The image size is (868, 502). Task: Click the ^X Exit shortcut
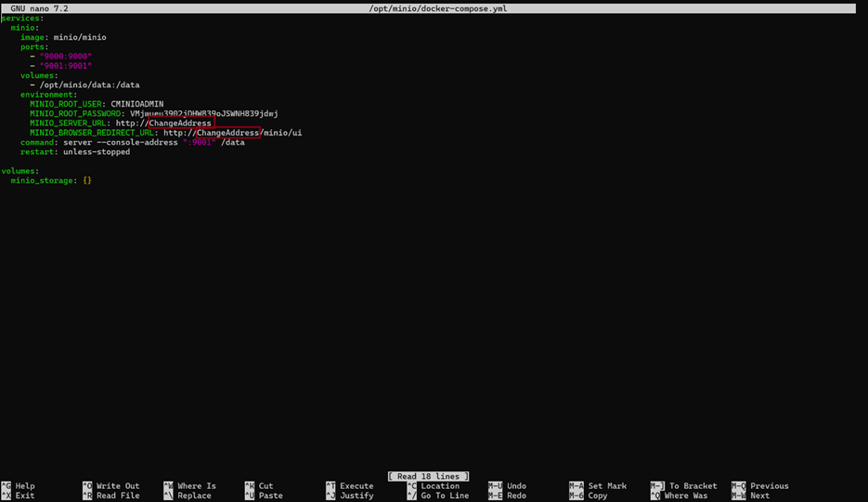coord(19,496)
